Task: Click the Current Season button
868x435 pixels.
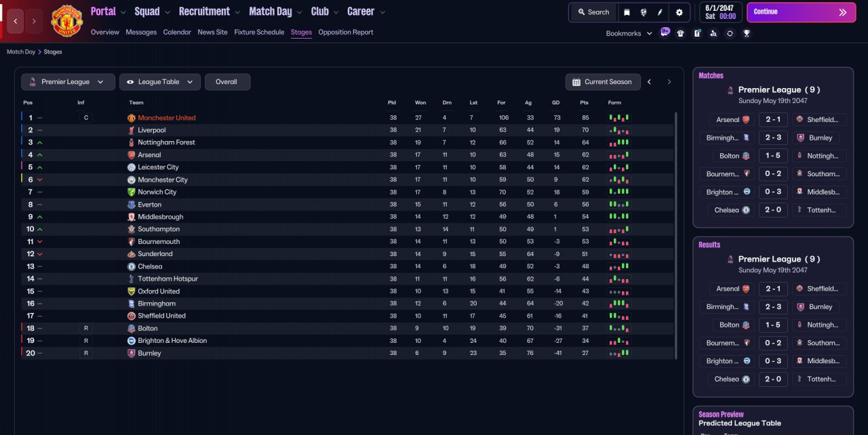Action: pyautogui.click(x=601, y=82)
